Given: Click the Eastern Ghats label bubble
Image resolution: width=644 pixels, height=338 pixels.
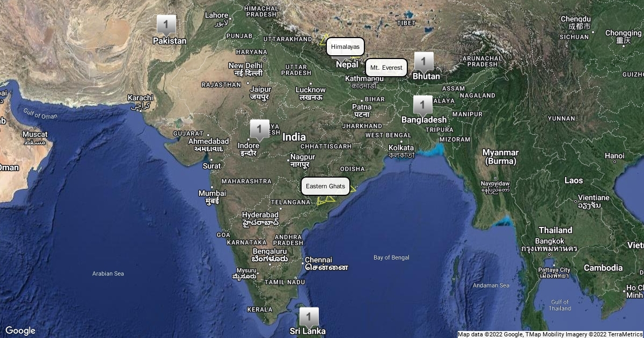Looking at the screenshot, I should point(326,186).
